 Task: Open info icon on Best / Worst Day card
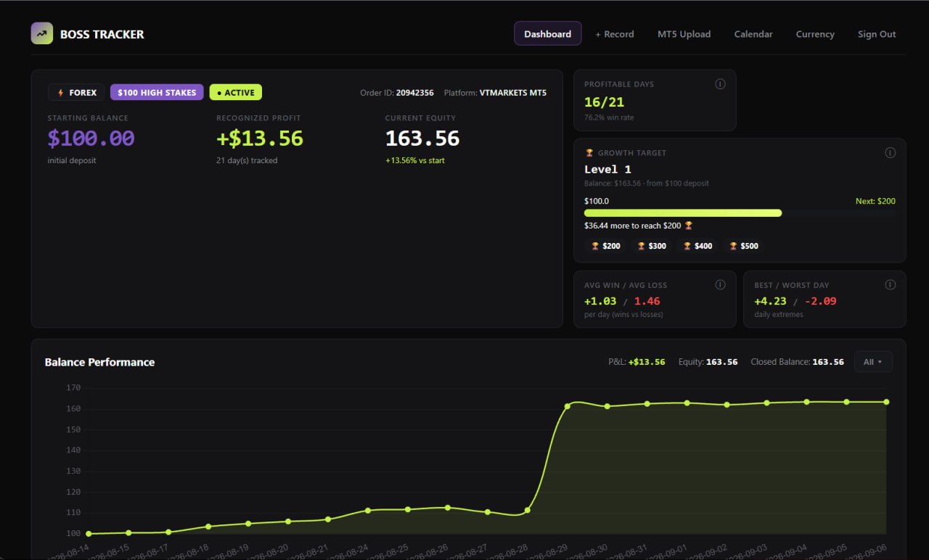(890, 285)
